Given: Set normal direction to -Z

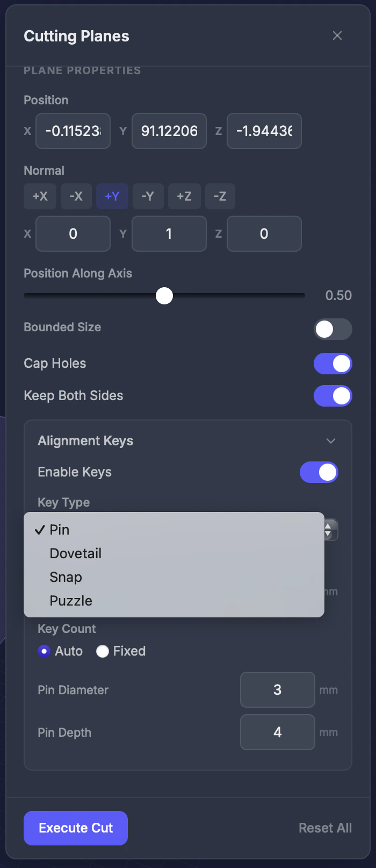Looking at the screenshot, I should click(x=220, y=196).
